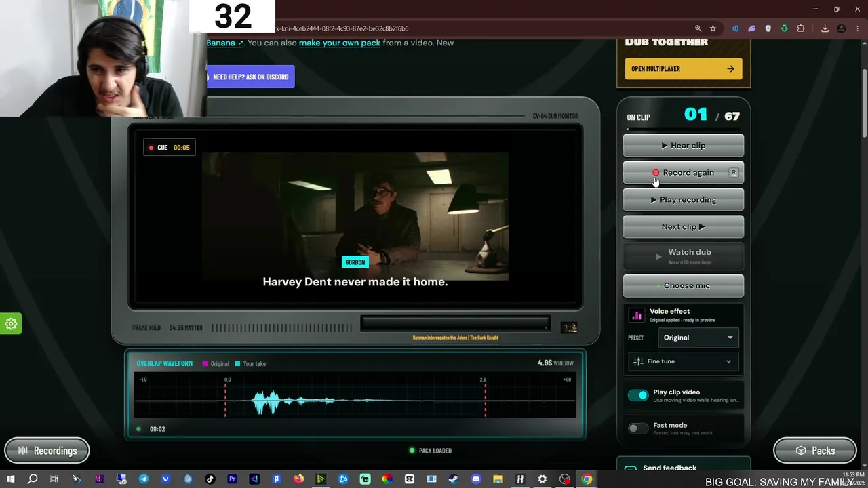The width and height of the screenshot is (868, 488).
Task: Open the Chrome profile avatar
Action: tap(842, 28)
